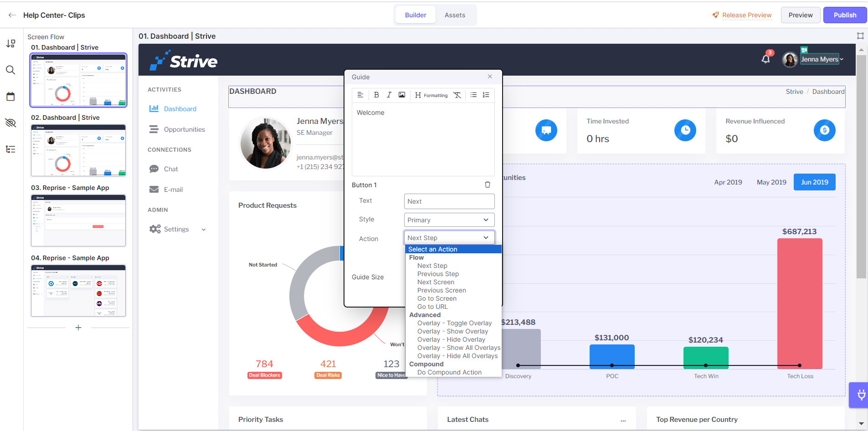Open the Latest Chats more options
This screenshot has width=868, height=431.
(623, 420)
